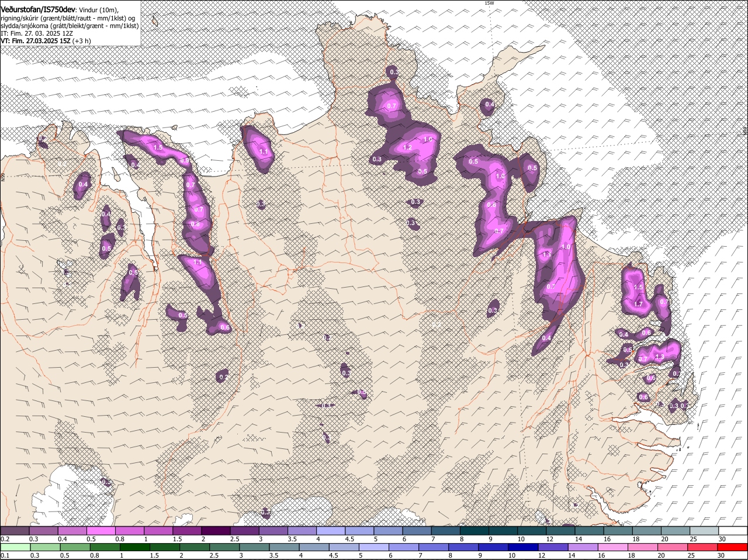Pick the bright red 30 swatch in lower legend
The image size is (748, 560).
[x=733, y=547]
